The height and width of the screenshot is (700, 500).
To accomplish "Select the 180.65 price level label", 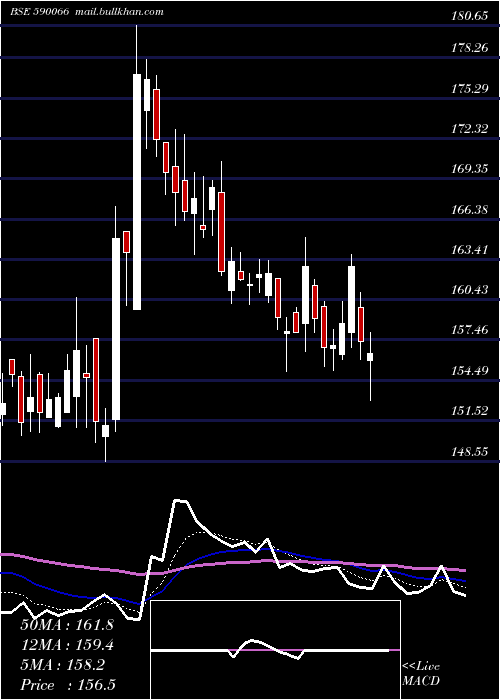I will [x=468, y=17].
